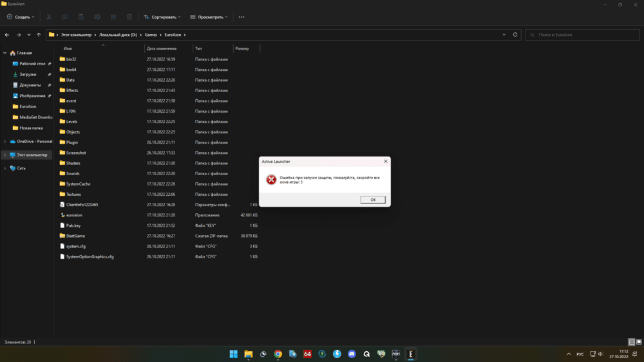Collapse the Главная section in the sidebar

5,53
